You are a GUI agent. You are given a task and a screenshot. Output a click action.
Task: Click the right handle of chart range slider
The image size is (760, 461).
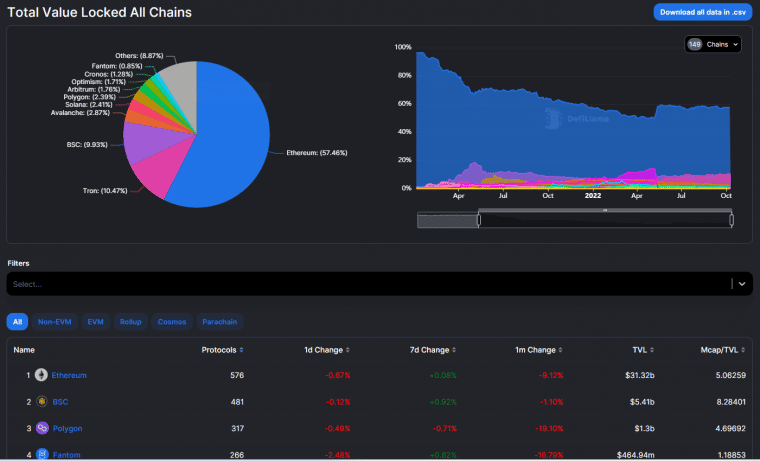[x=731, y=220]
